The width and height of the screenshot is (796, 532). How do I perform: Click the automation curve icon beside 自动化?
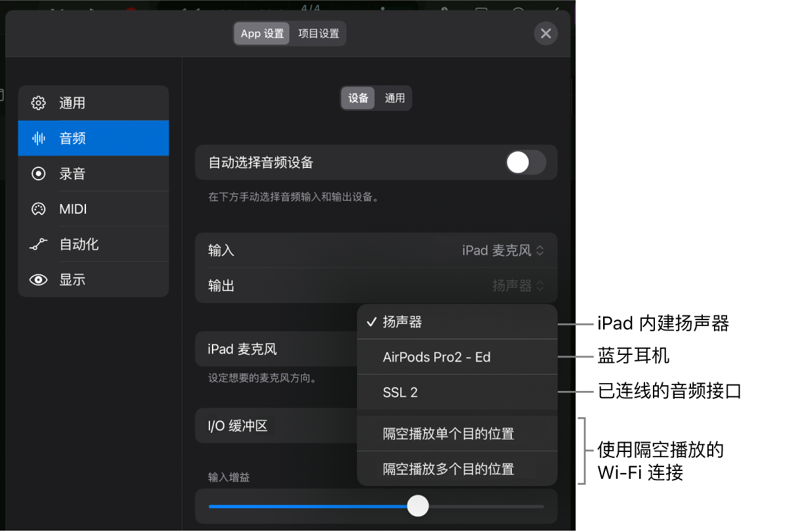39,245
